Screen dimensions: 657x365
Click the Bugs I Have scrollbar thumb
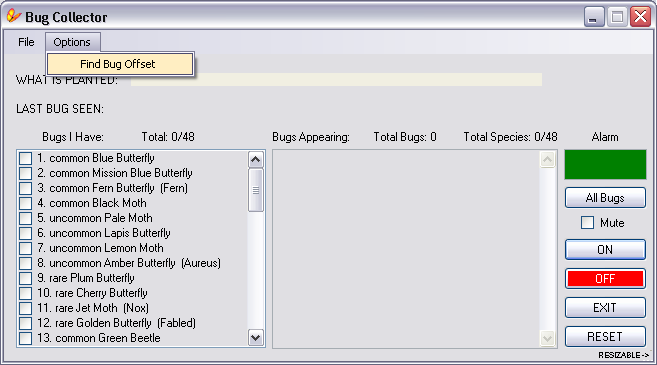256,190
